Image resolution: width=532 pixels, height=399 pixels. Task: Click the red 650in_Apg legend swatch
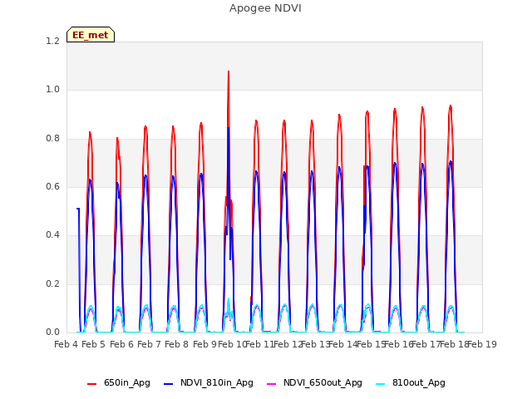point(92,384)
